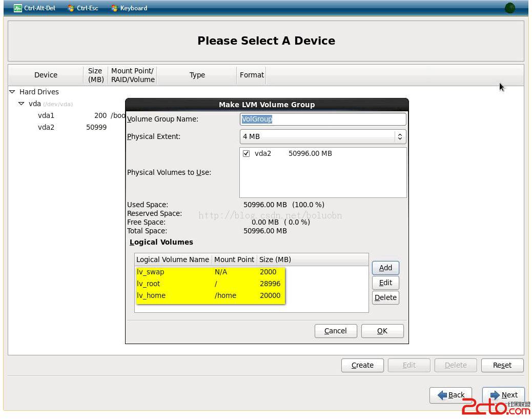This screenshot has height=420, width=532.
Task: Click the green connection status indicator
Action: point(509,8)
